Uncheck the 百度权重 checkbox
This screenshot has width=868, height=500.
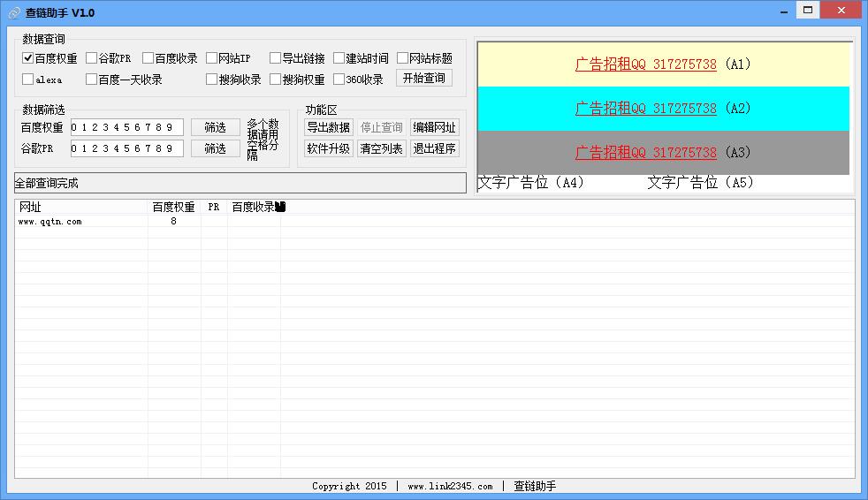pos(28,58)
